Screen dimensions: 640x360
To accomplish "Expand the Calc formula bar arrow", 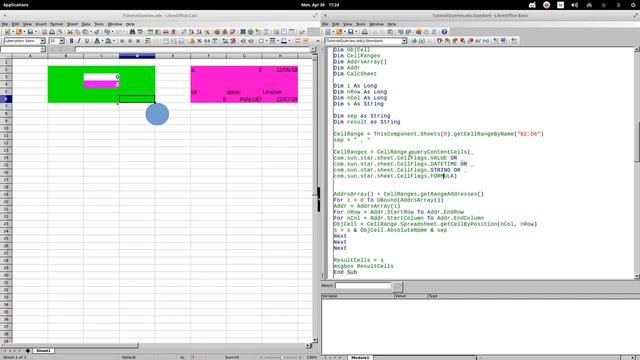I will [313, 49].
